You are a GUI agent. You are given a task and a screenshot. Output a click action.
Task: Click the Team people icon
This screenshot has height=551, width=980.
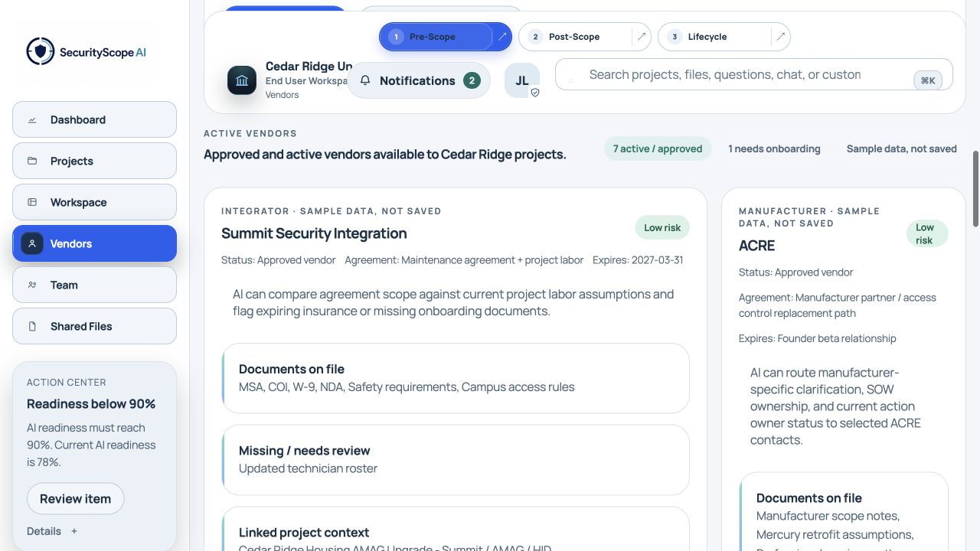pos(32,285)
